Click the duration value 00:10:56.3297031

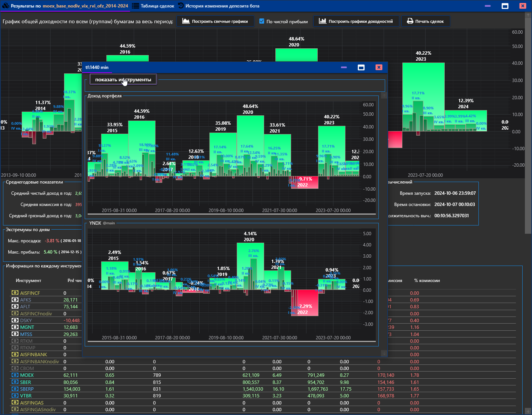click(451, 216)
